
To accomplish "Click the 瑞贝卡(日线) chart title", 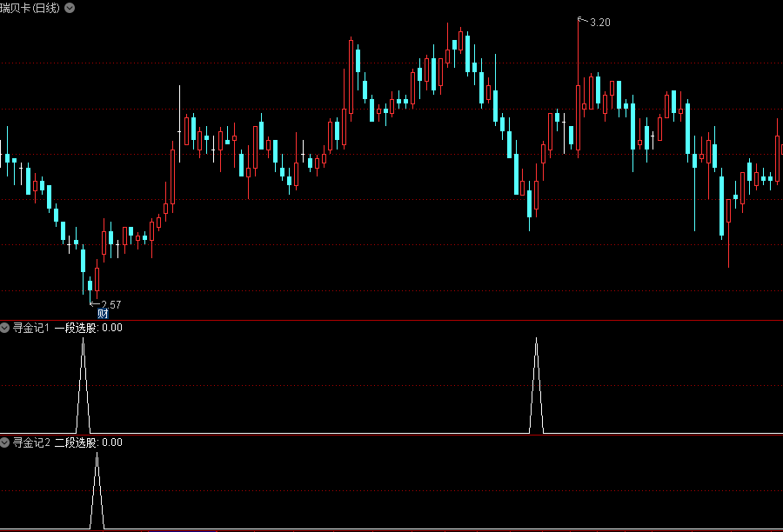I will pyautogui.click(x=30, y=8).
